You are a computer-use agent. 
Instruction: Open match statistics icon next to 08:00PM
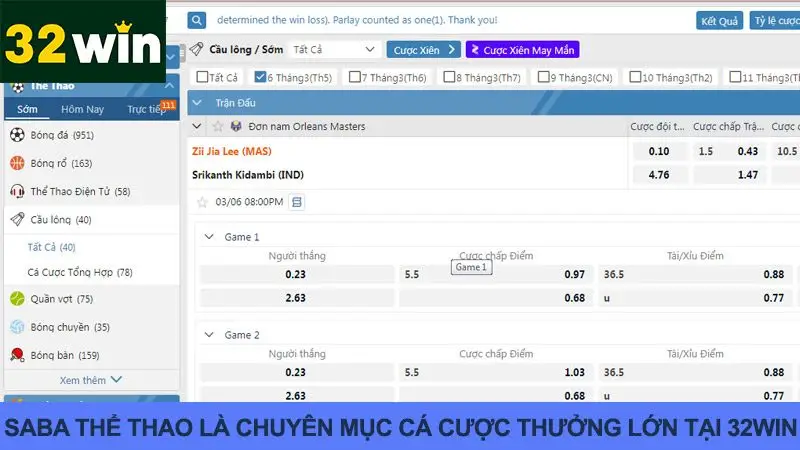click(296, 202)
